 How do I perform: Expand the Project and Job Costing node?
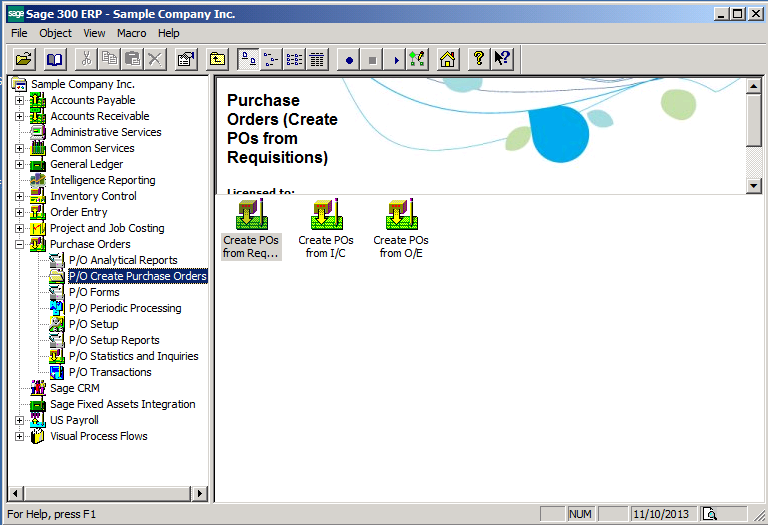[19, 229]
